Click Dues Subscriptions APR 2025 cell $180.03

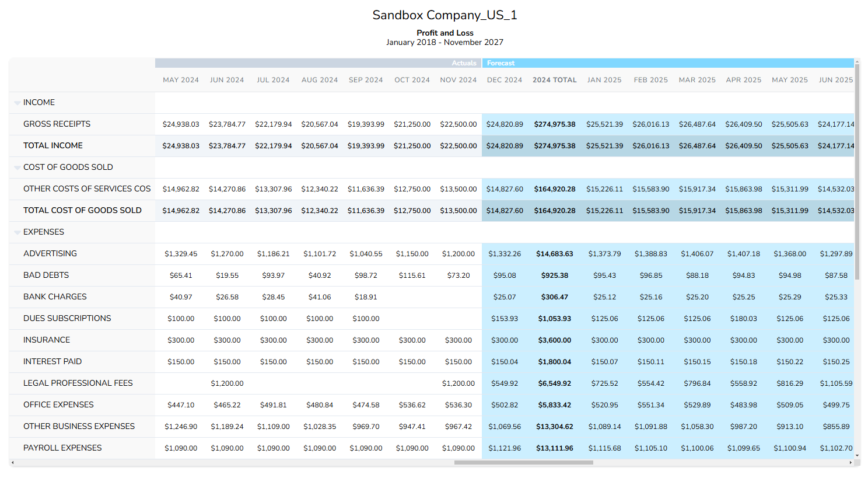click(744, 319)
